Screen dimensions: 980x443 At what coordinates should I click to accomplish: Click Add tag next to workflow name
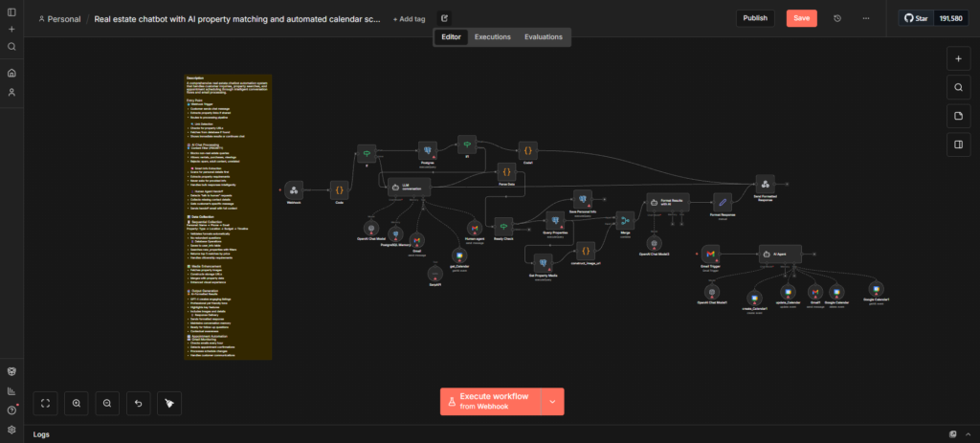point(410,19)
